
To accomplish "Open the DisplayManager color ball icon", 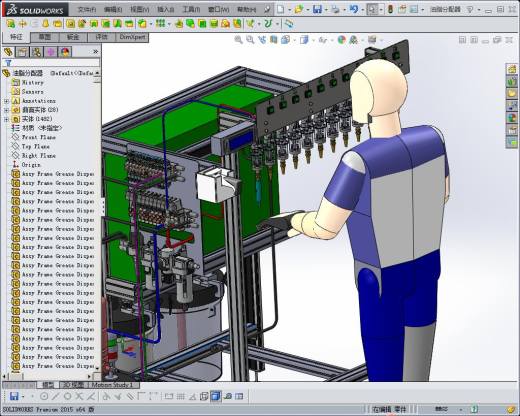I will [x=65, y=52].
